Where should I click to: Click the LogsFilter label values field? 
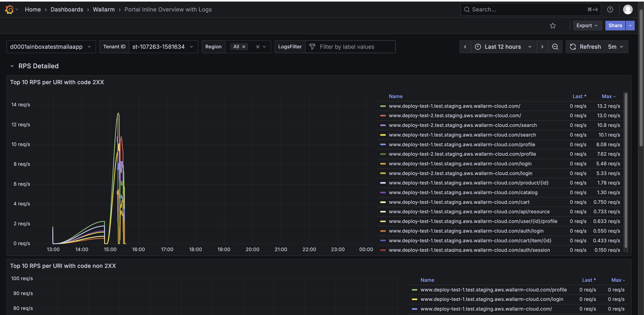click(x=350, y=47)
